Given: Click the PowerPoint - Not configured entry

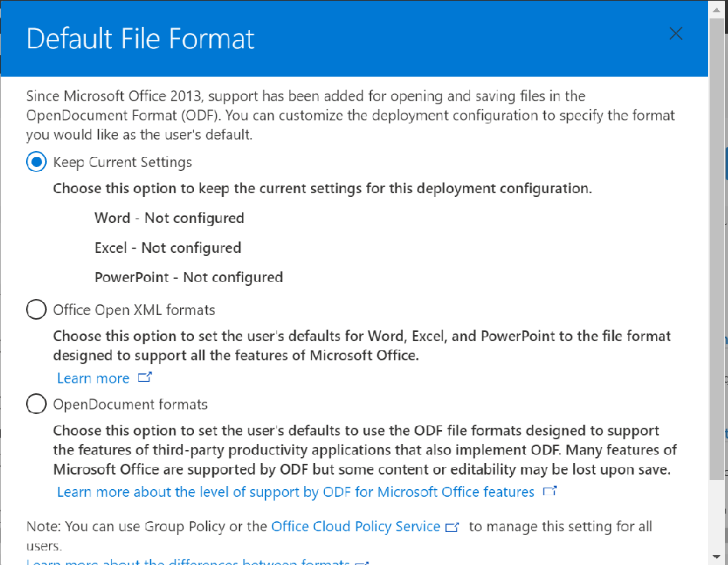Looking at the screenshot, I should 189,278.
